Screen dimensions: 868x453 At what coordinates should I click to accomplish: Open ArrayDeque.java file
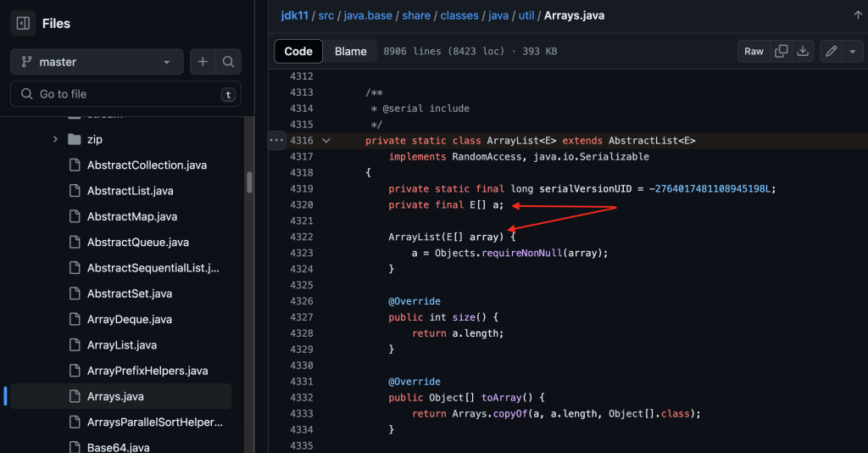point(130,320)
